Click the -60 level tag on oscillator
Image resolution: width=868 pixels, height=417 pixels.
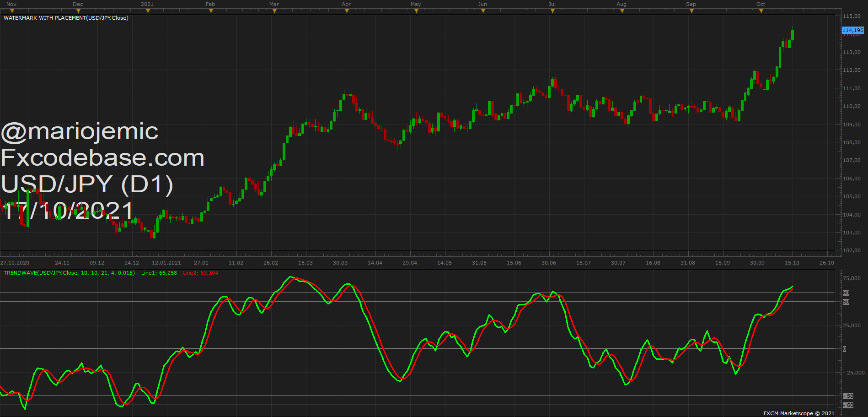click(x=848, y=405)
